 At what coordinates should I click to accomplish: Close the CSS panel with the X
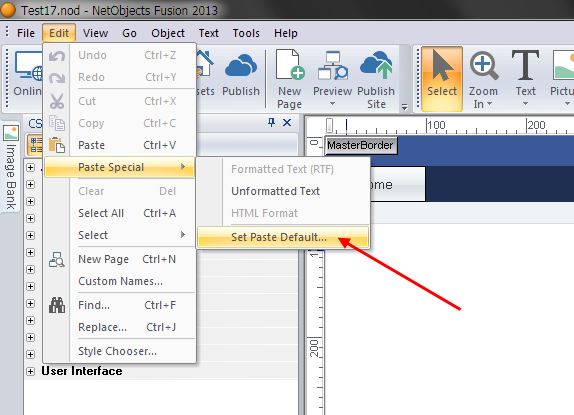tap(287, 123)
